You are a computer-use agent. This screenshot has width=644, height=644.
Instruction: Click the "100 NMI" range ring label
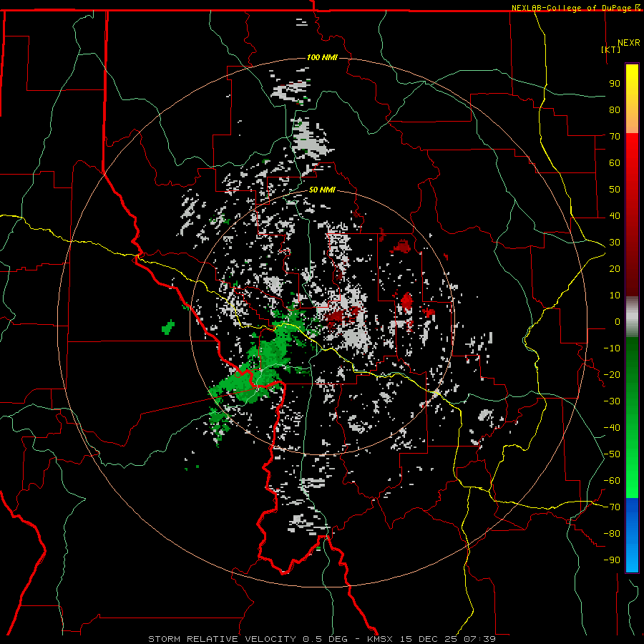click(322, 57)
